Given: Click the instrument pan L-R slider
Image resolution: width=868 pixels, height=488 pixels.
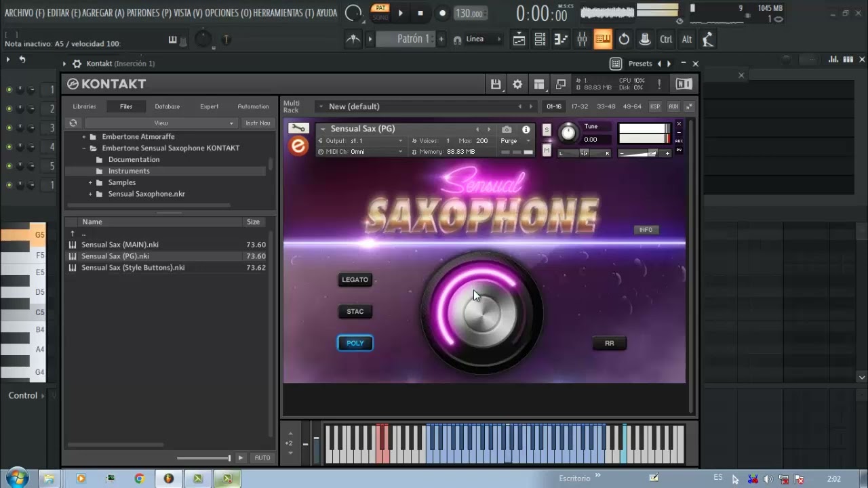Looking at the screenshot, I should (584, 153).
